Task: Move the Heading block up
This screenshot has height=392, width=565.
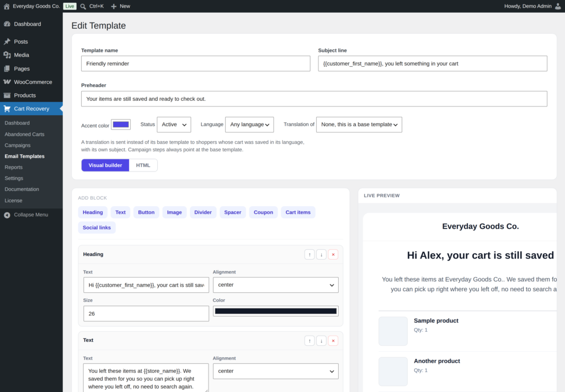Action: 310,255
